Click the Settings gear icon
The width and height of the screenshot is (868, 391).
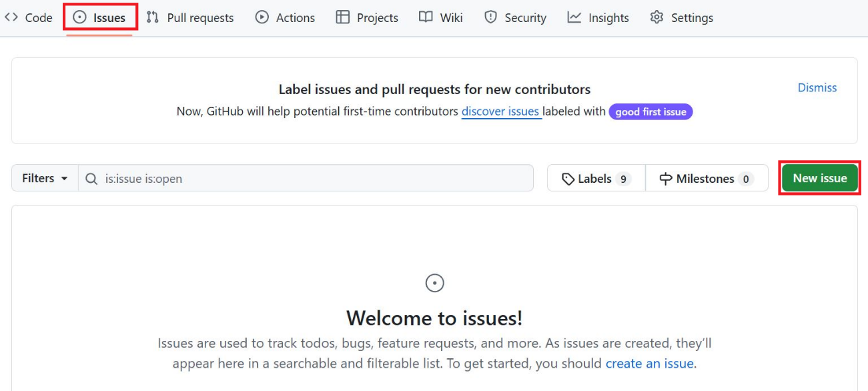(657, 17)
